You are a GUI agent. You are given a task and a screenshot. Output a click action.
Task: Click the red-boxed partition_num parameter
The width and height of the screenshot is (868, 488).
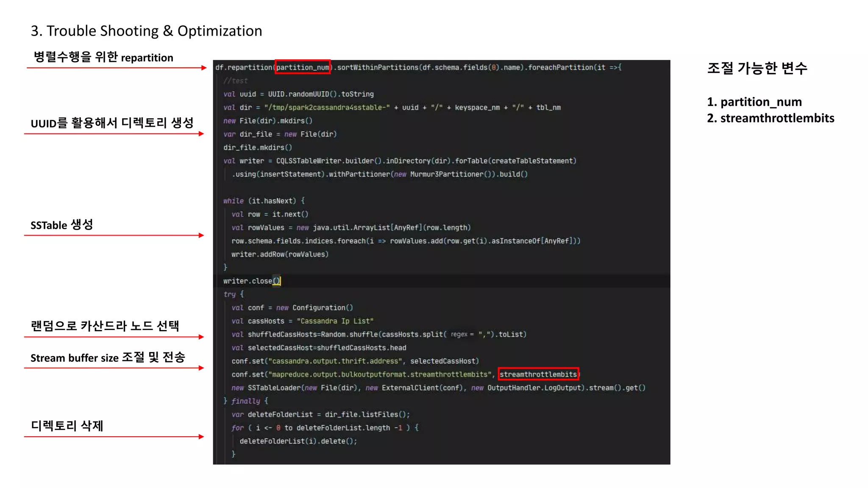click(303, 67)
